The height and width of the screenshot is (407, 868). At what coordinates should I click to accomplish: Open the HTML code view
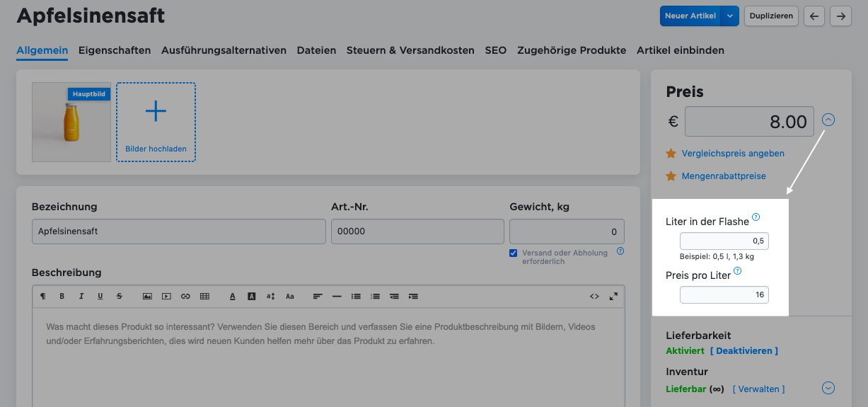tap(594, 297)
